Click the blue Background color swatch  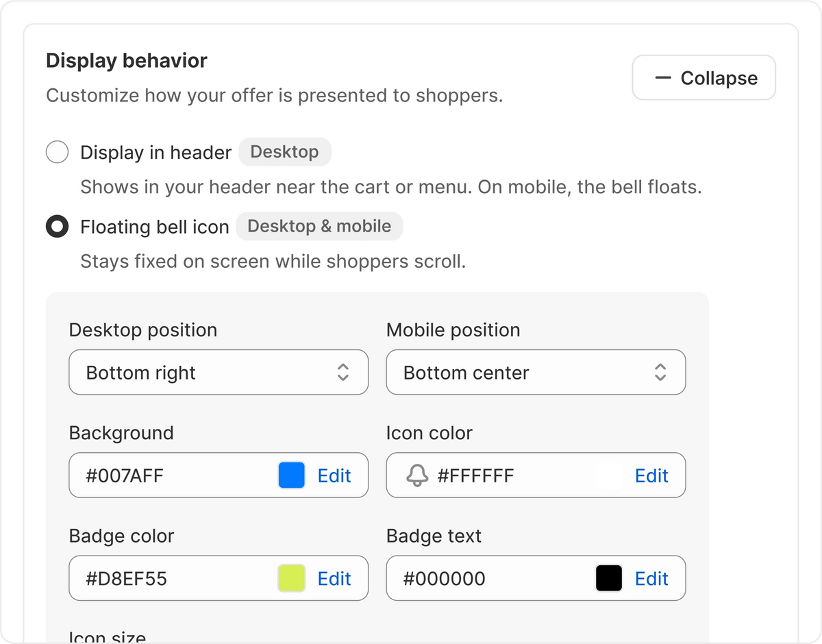[x=292, y=475]
